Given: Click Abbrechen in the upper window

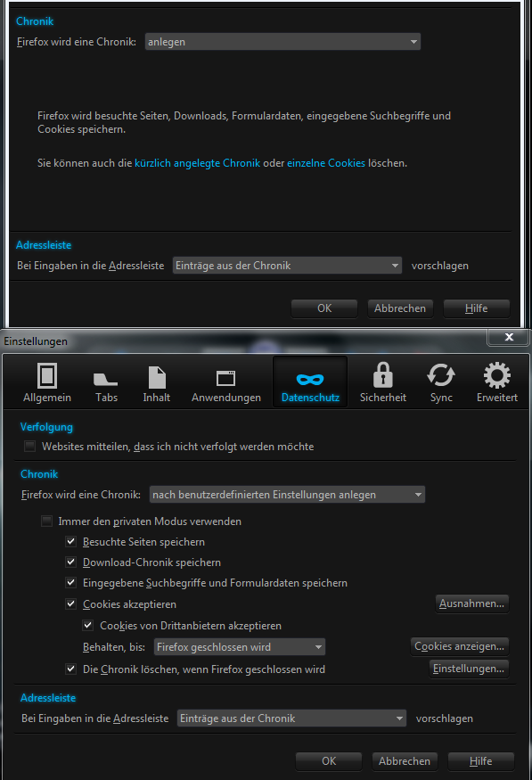Looking at the screenshot, I should point(400,308).
